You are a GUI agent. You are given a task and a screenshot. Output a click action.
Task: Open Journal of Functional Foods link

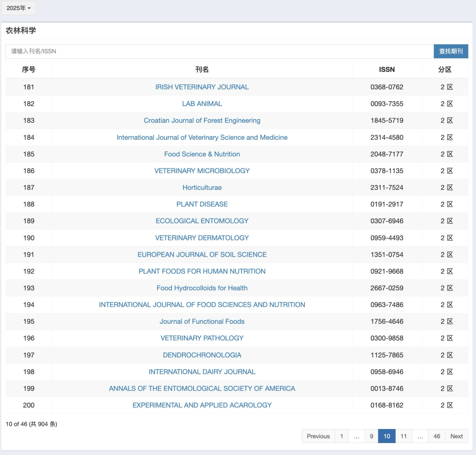202,321
